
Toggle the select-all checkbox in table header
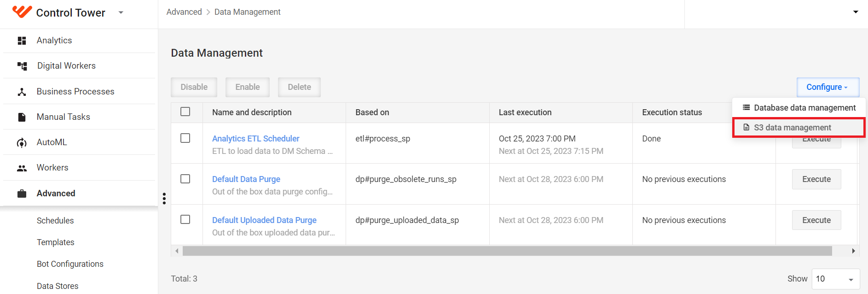(185, 112)
